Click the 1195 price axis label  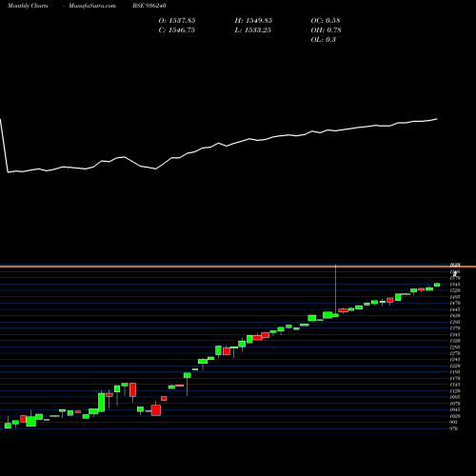click(x=455, y=372)
